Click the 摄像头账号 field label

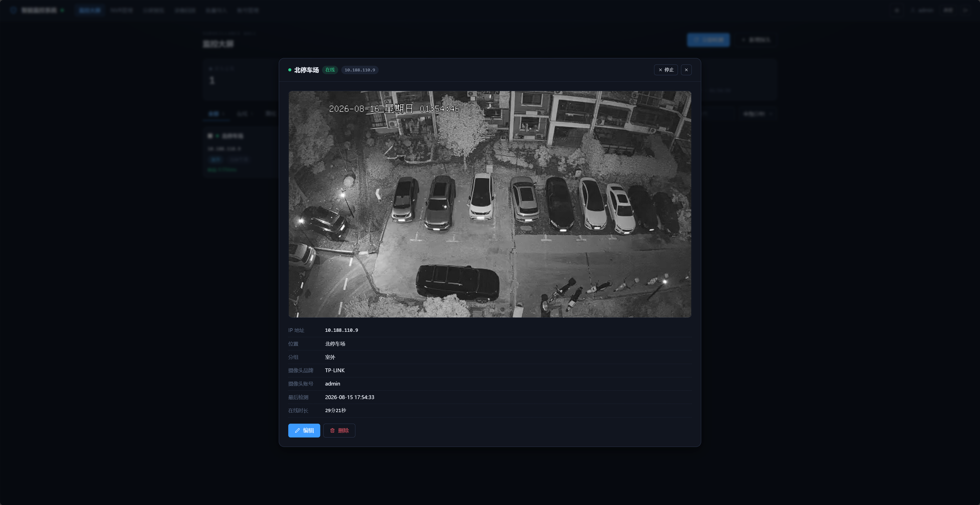pos(301,384)
